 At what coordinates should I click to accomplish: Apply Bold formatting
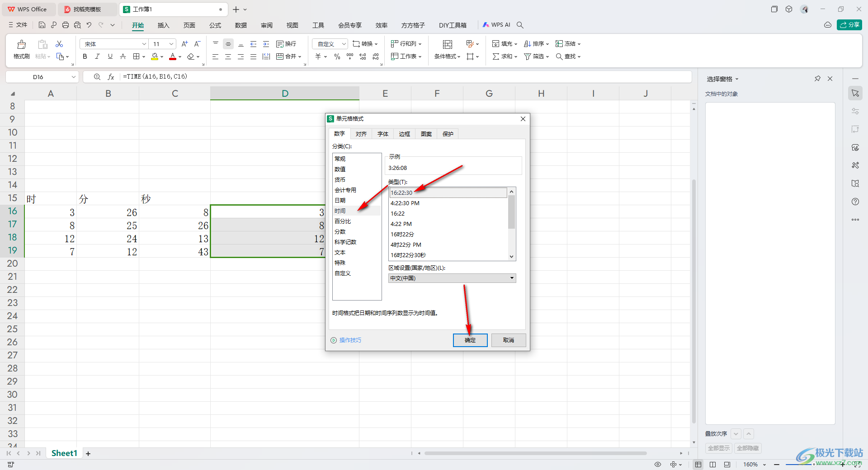85,56
